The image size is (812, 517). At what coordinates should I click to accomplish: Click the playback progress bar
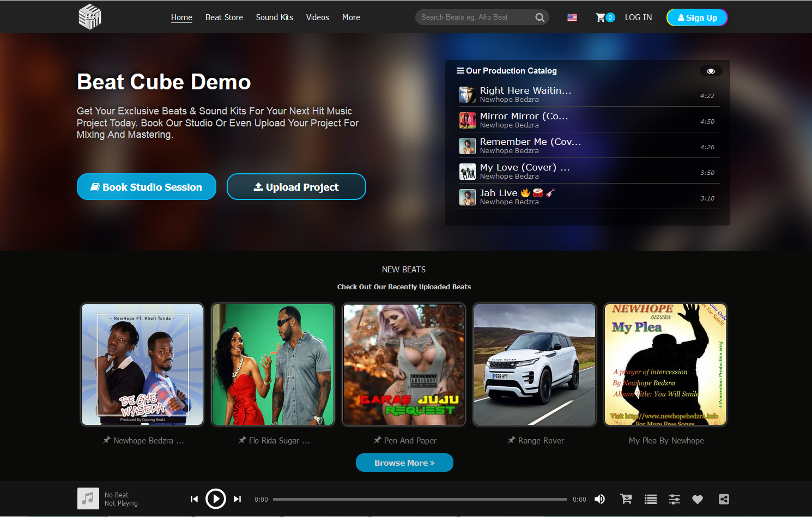pyautogui.click(x=420, y=499)
